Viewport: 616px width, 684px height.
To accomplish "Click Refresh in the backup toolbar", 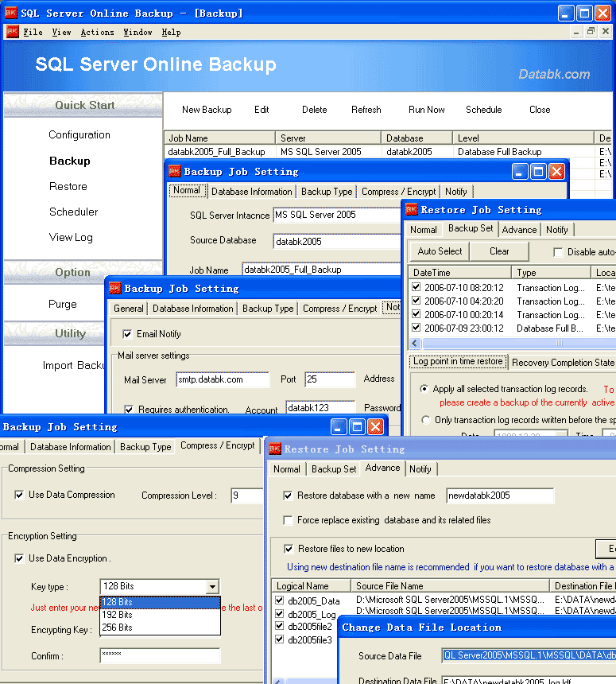I will (366, 110).
